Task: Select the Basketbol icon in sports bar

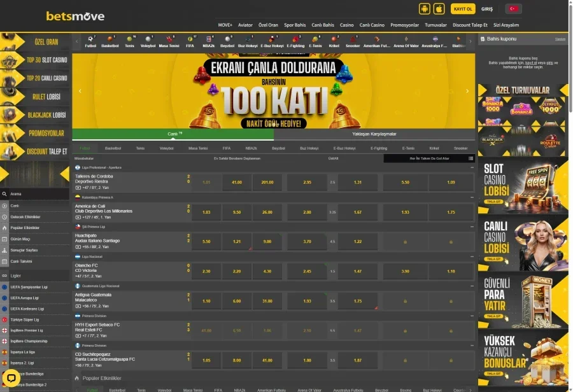Action: coord(110,39)
